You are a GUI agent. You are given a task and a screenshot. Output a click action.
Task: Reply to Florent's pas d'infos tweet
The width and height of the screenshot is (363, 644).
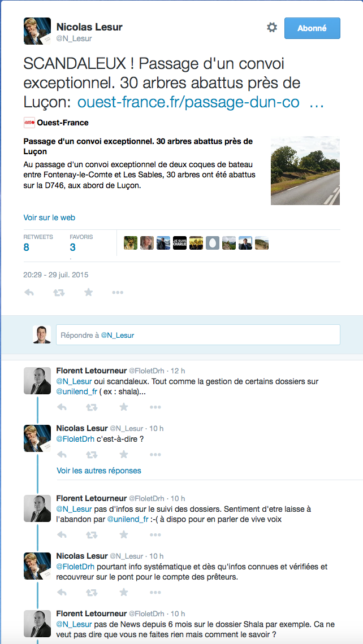pyautogui.click(x=62, y=535)
